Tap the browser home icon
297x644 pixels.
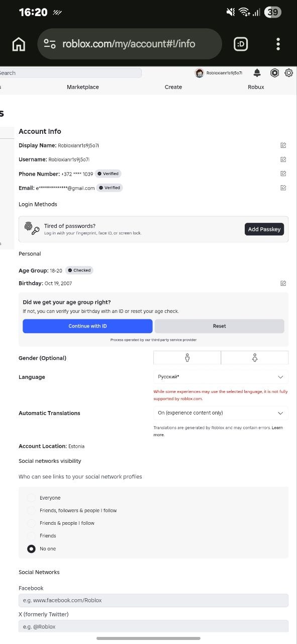[x=19, y=44]
